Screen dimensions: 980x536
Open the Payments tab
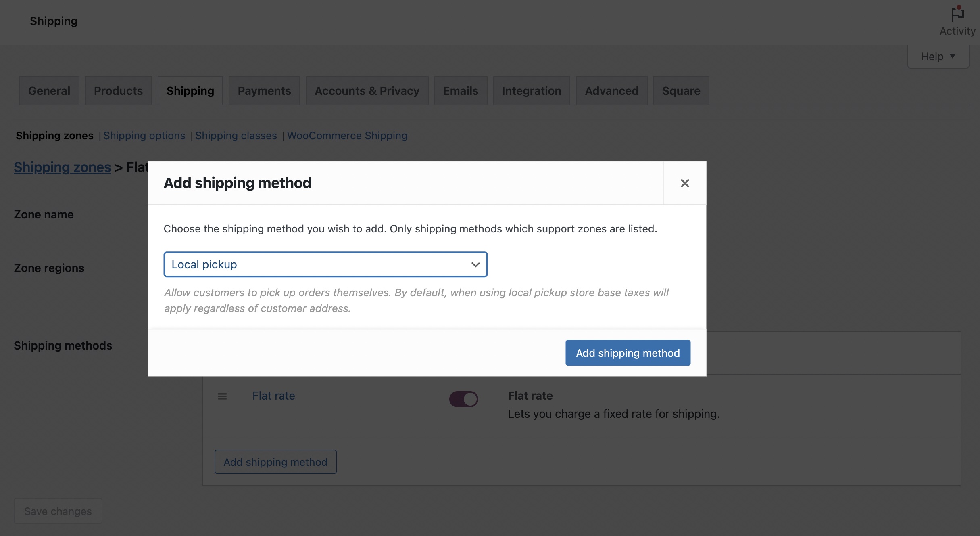(x=264, y=91)
